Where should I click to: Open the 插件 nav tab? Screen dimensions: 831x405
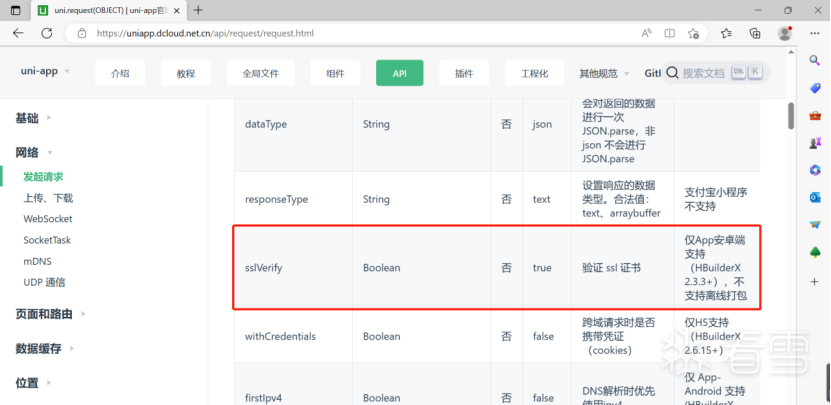(464, 73)
